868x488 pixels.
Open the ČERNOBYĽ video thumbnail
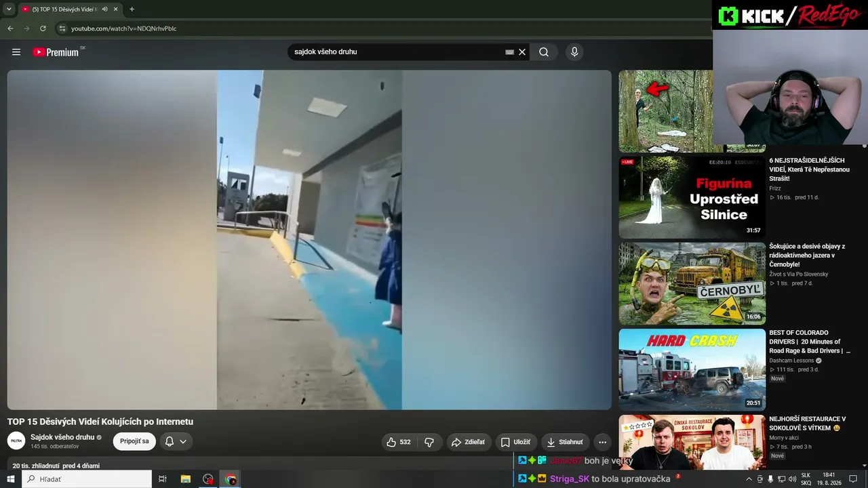click(x=692, y=283)
